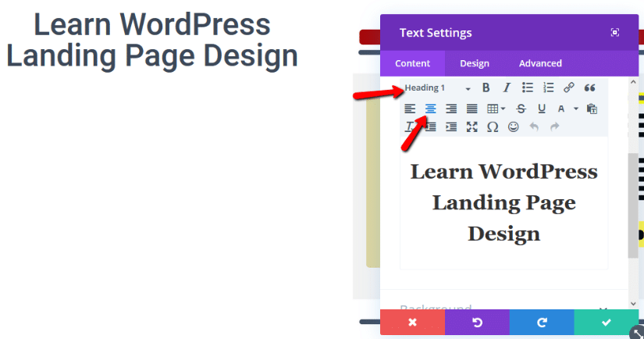The image size is (644, 339).
Task: Align text right
Action: (451, 109)
